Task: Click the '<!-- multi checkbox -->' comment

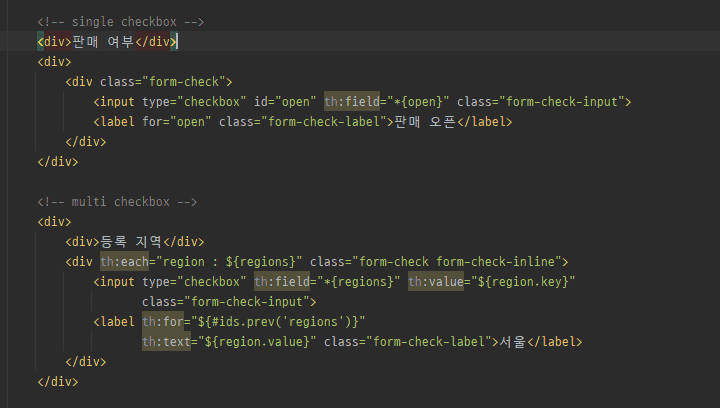Action: (x=117, y=201)
